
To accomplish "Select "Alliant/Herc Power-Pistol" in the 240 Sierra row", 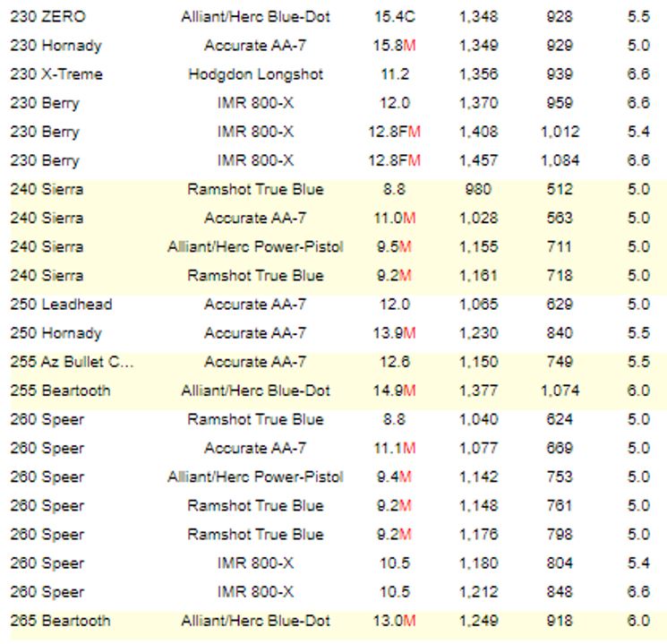I will [x=255, y=246].
